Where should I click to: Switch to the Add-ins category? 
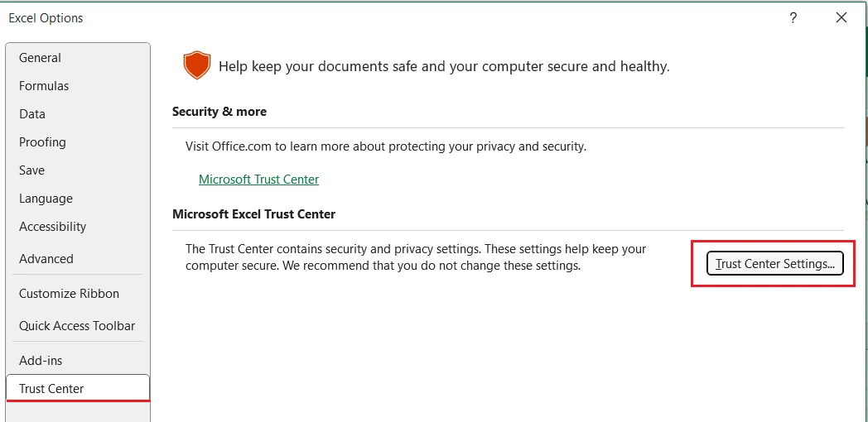click(41, 361)
